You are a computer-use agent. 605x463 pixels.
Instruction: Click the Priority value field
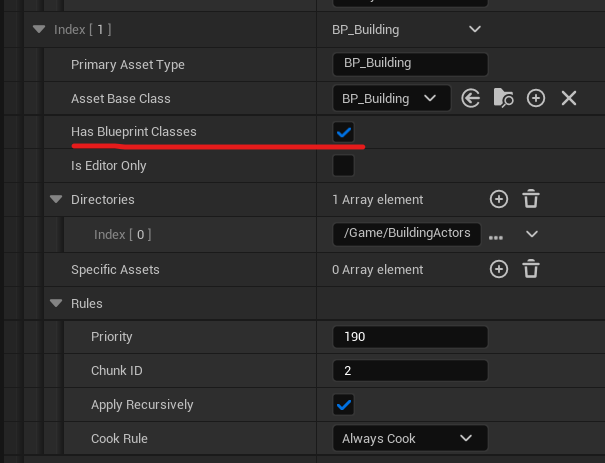(409, 337)
